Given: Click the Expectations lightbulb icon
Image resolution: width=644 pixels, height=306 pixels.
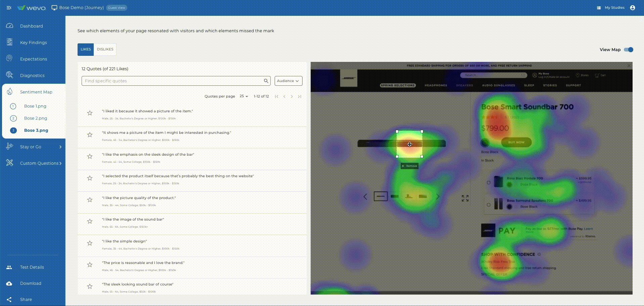Looking at the screenshot, I should click(x=9, y=59).
